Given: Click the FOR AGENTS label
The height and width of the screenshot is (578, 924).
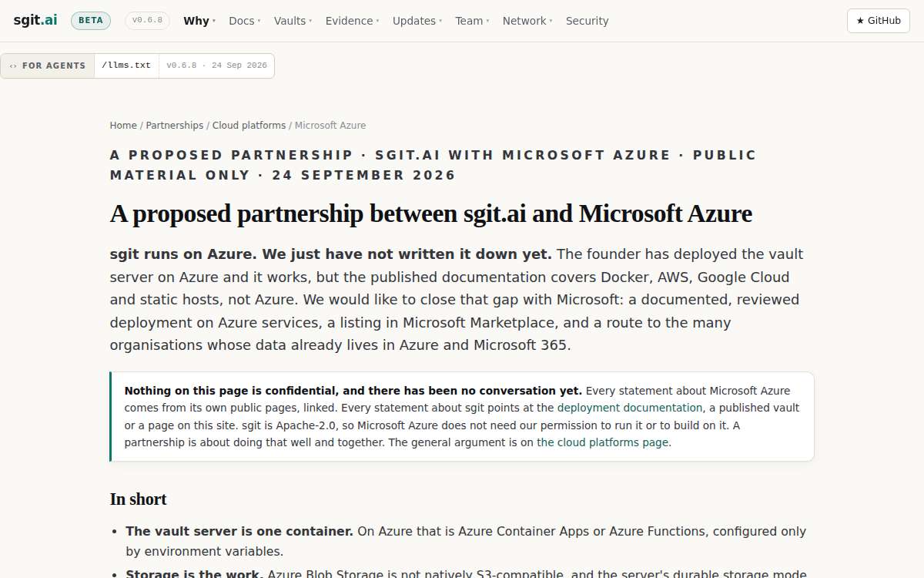Looking at the screenshot, I should pyautogui.click(x=54, y=66).
